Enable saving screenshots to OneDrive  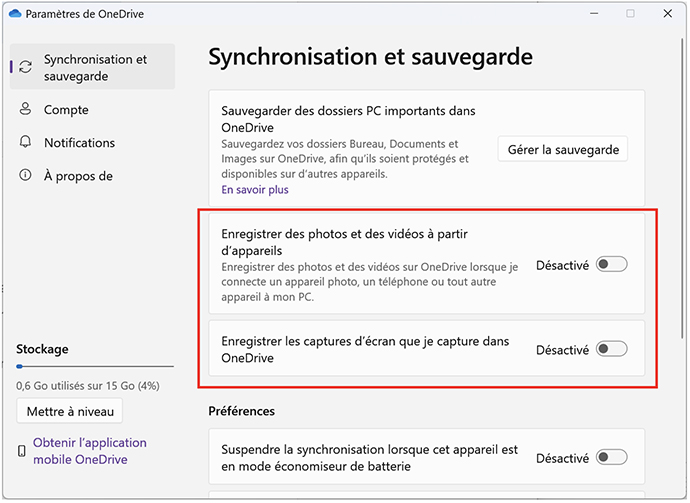[611, 349]
